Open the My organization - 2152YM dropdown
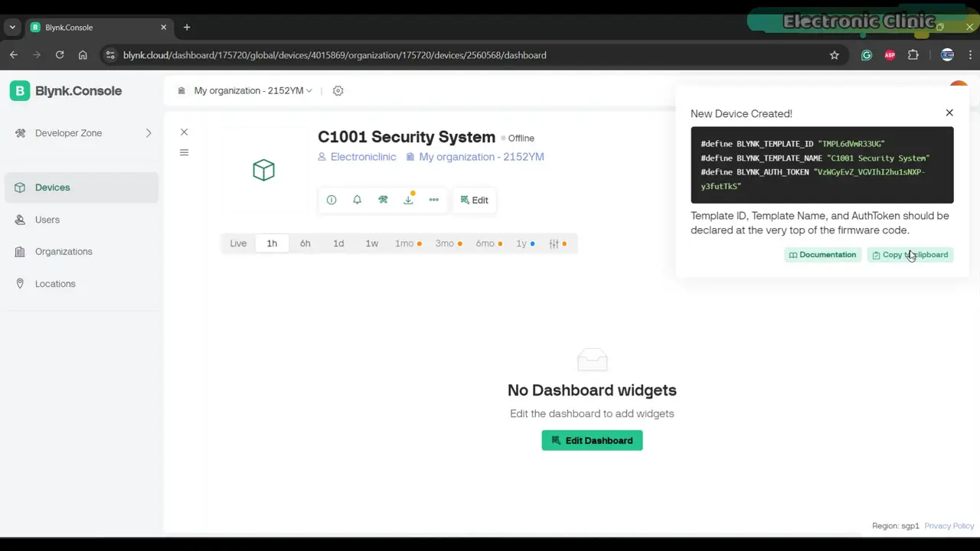 pos(245,90)
